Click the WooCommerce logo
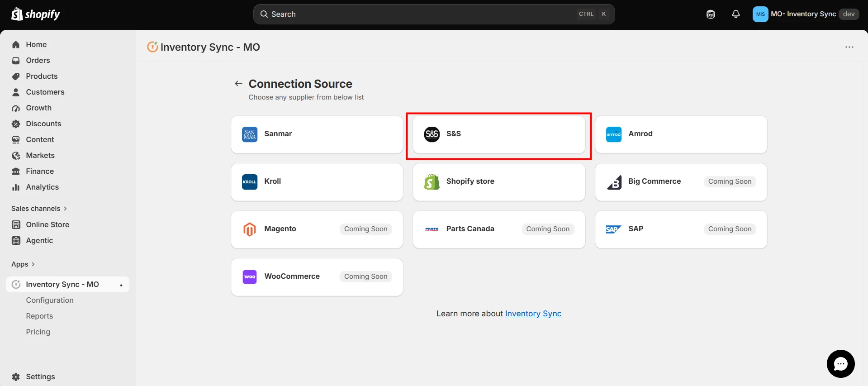This screenshot has width=868, height=386. pyautogui.click(x=250, y=277)
